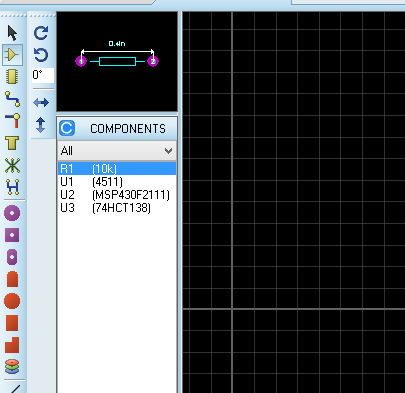405x393 pixels.
Task: Select the Package mode chip icon
Action: click(x=12, y=77)
